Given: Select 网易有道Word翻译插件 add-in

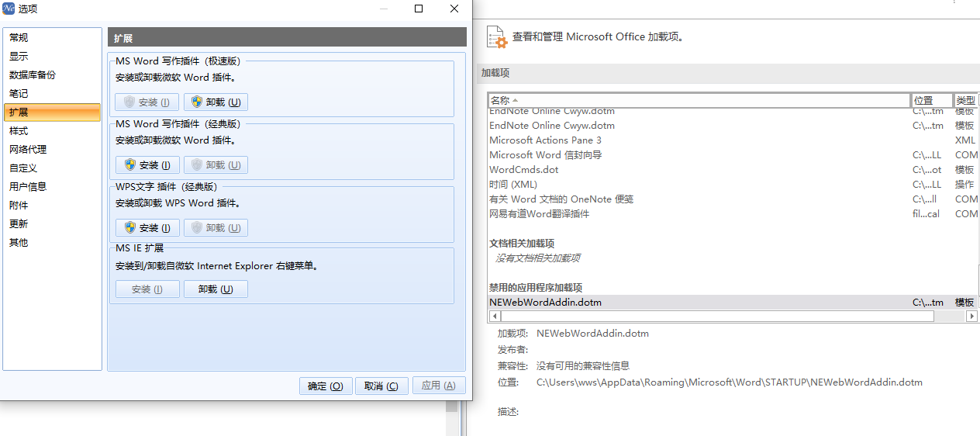Looking at the screenshot, I should 732,213.
